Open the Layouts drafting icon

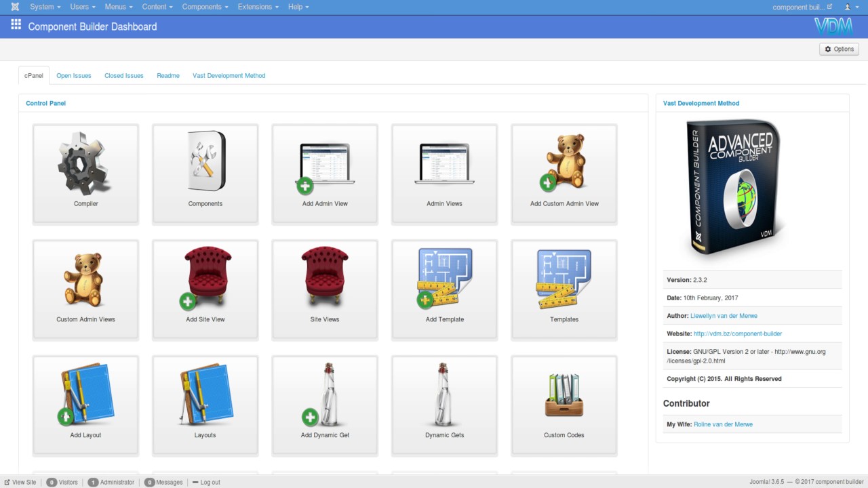(x=206, y=394)
